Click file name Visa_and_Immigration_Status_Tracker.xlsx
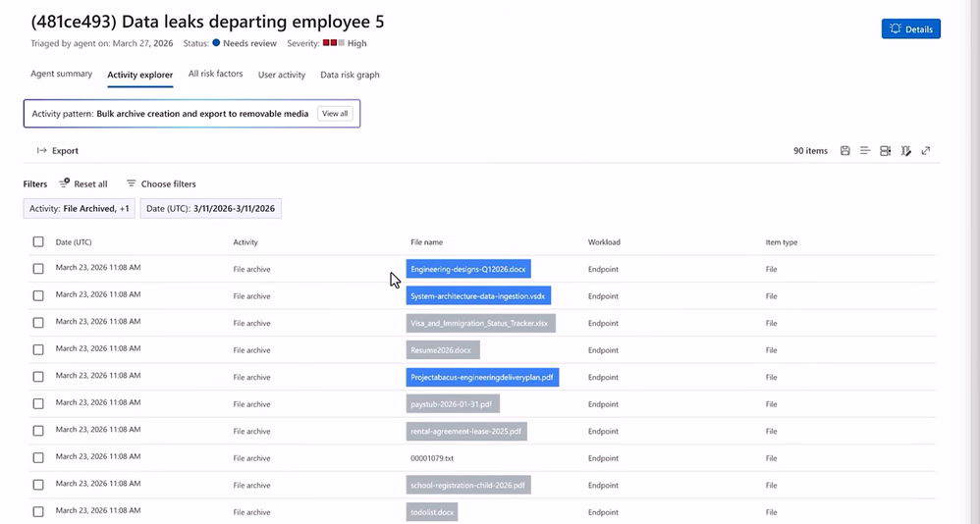The image size is (980, 524). (480, 323)
